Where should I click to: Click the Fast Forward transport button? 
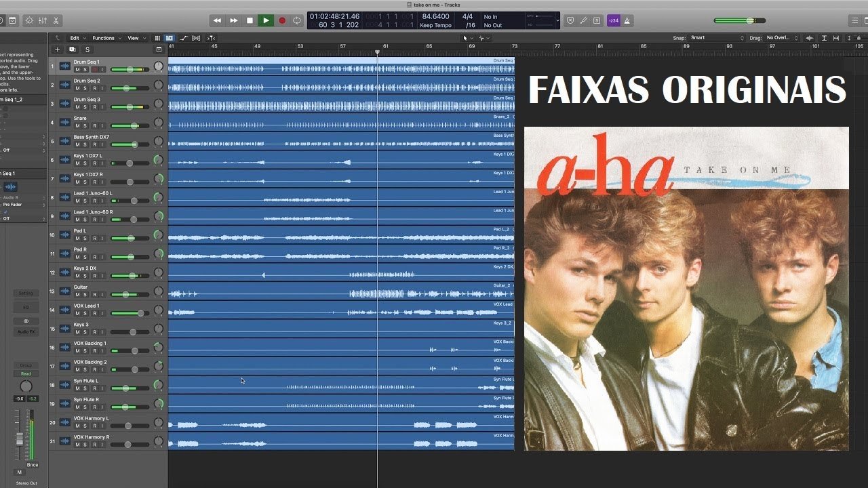(233, 20)
